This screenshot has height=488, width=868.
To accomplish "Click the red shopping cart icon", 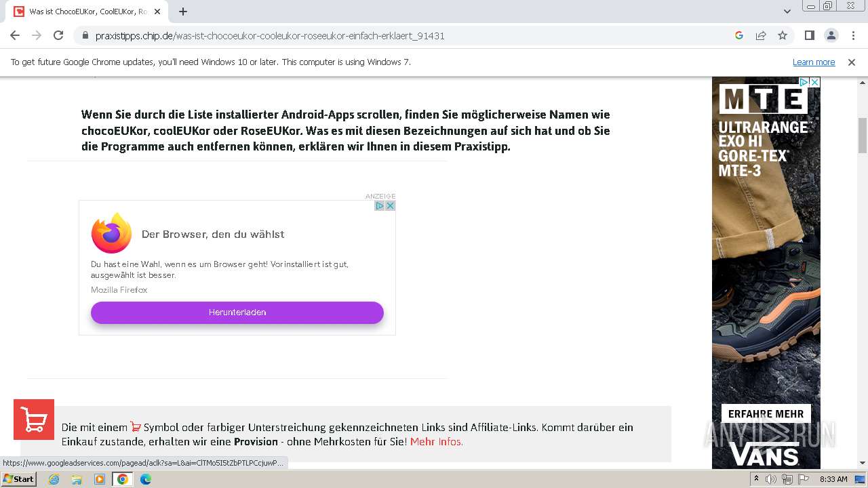I will (x=34, y=420).
